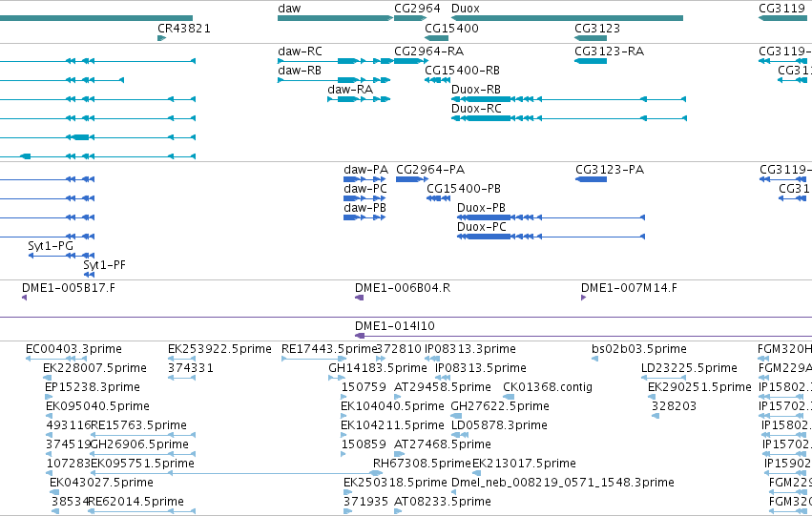The width and height of the screenshot is (812, 516).
Task: Click the Duox-PB protein feature
Action: click(551, 217)
